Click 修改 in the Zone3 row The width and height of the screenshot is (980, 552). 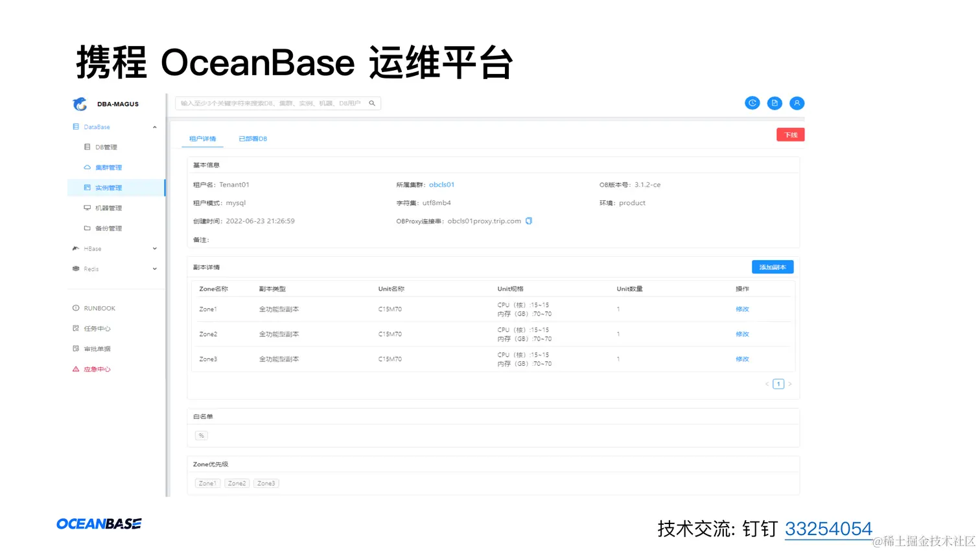[x=742, y=359]
